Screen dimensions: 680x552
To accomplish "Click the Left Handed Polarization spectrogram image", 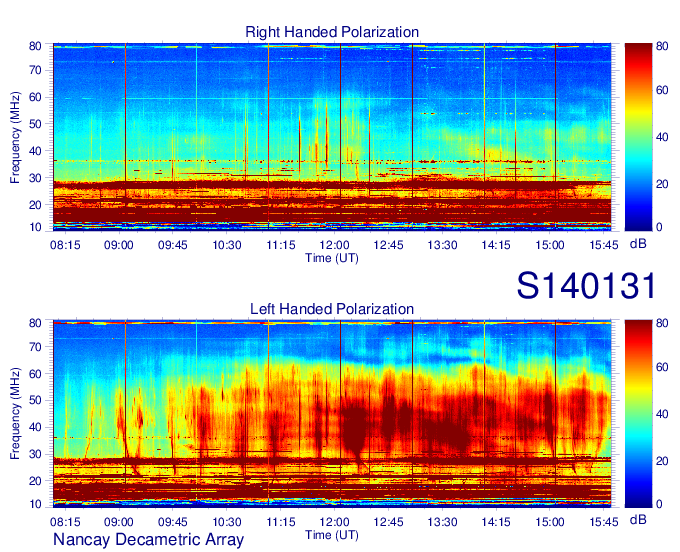I will 332,414.
